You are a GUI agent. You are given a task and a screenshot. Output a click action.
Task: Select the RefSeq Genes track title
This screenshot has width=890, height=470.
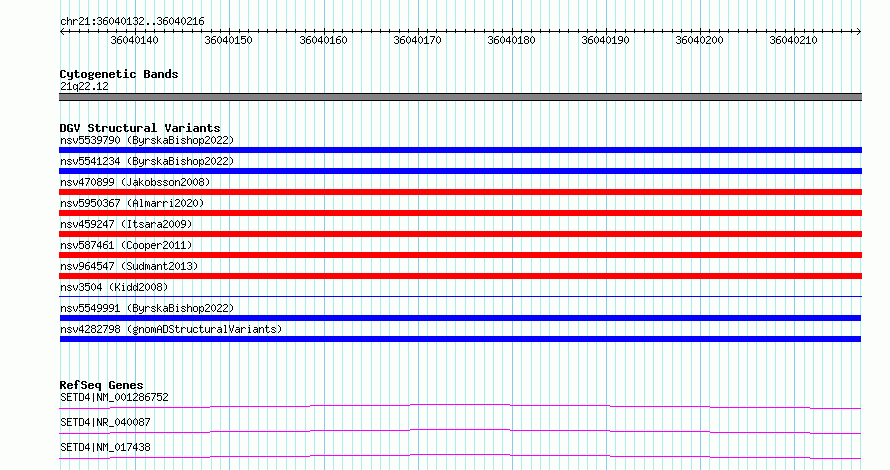click(x=101, y=385)
